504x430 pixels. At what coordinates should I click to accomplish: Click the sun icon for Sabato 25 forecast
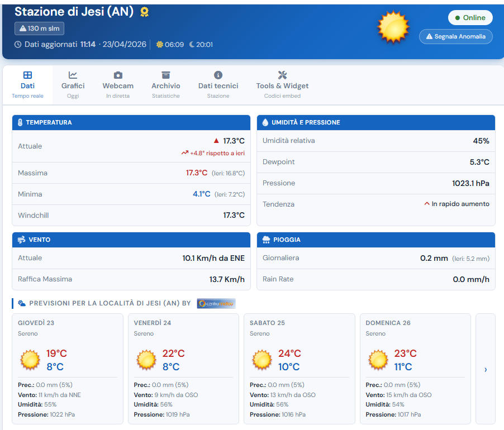[x=262, y=360]
